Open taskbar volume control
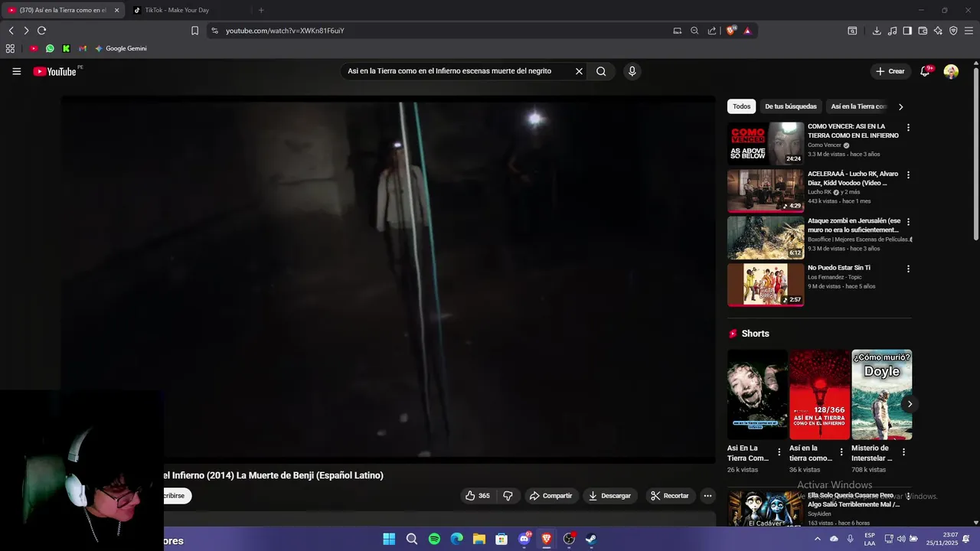Image resolution: width=980 pixels, height=551 pixels. (901, 539)
